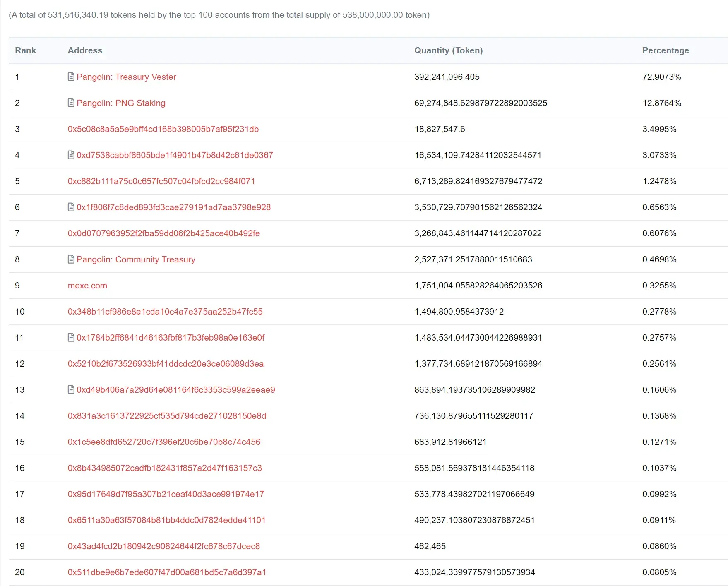
Task: Open the mexc.com holder link
Action: (87, 286)
